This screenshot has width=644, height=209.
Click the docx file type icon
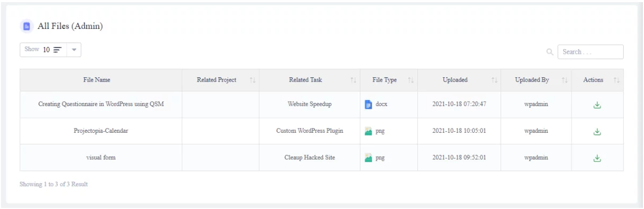368,104
